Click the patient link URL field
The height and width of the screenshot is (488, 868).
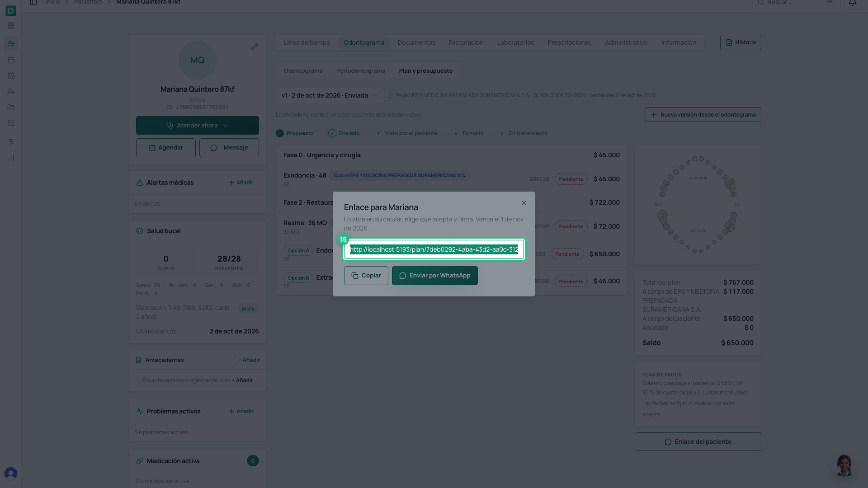pyautogui.click(x=434, y=249)
